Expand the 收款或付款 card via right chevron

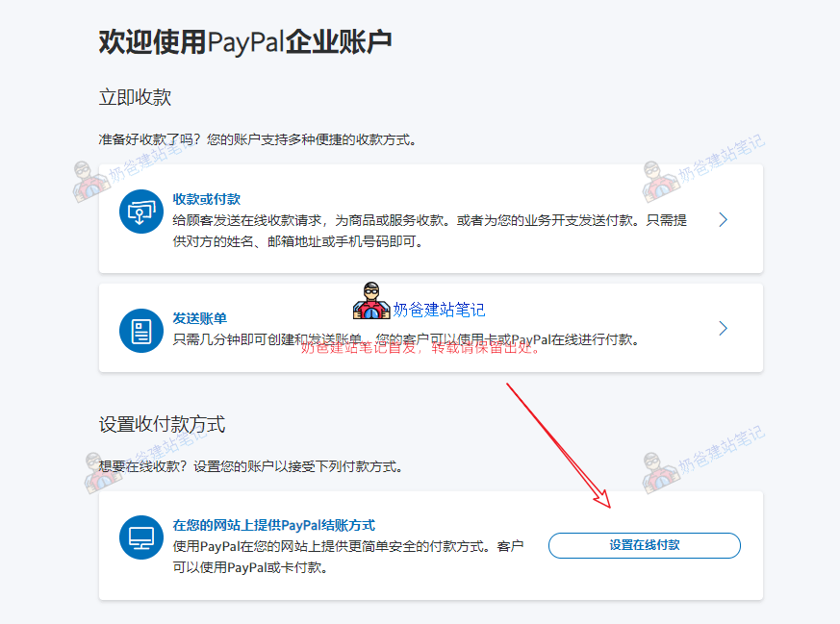pyautogui.click(x=723, y=219)
